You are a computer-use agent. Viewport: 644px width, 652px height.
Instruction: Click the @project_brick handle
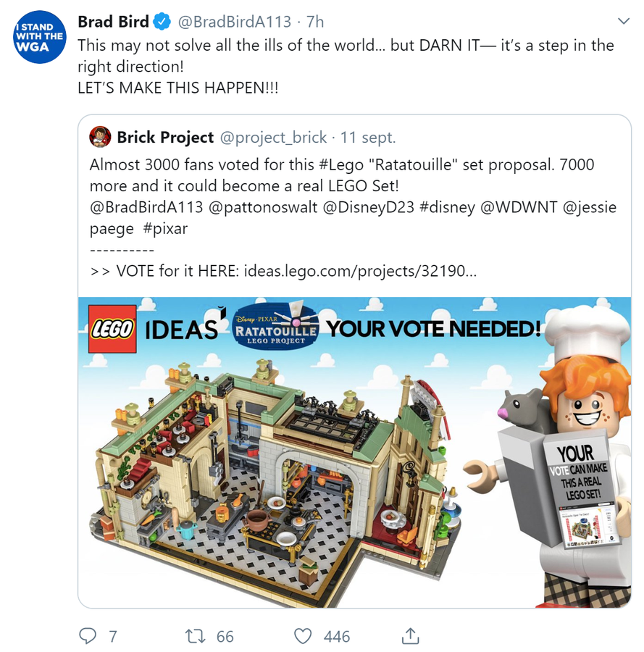click(273, 137)
